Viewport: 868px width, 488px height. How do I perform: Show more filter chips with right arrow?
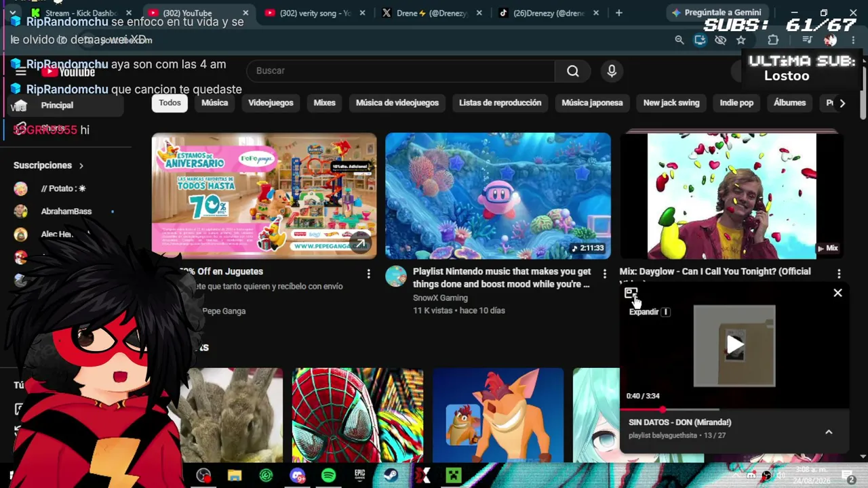click(842, 103)
